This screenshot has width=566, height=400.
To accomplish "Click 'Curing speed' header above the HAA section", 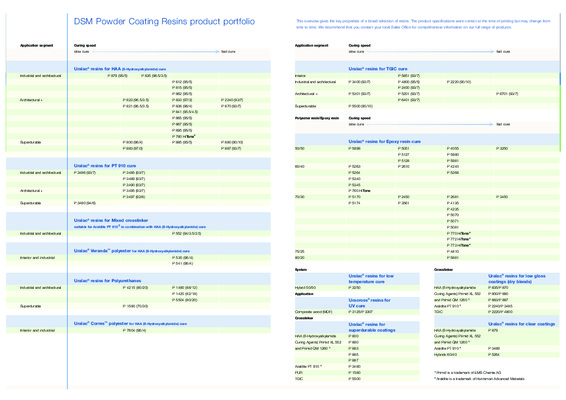I will pyautogui.click(x=85, y=45).
